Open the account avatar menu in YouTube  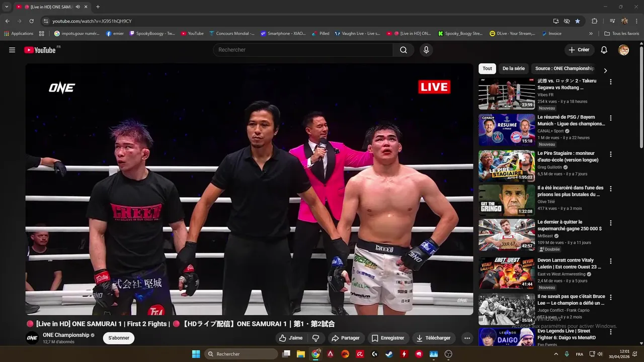pos(623,50)
